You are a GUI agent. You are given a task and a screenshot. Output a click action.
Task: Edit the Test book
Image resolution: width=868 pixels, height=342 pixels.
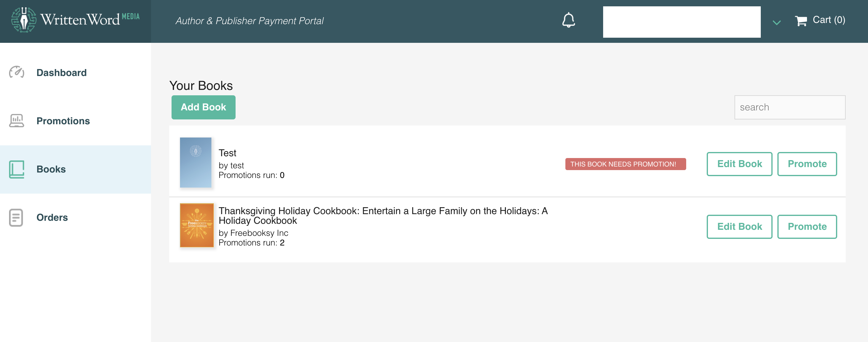739,164
